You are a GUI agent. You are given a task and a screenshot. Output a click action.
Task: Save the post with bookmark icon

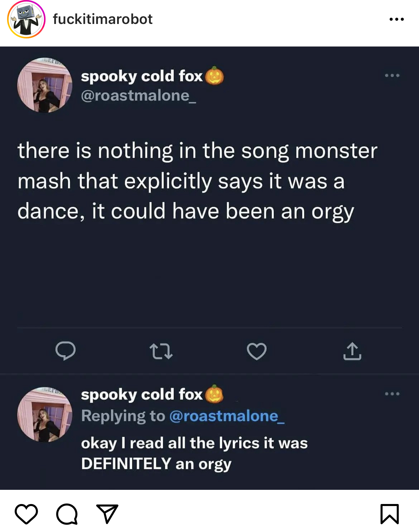[x=390, y=514]
